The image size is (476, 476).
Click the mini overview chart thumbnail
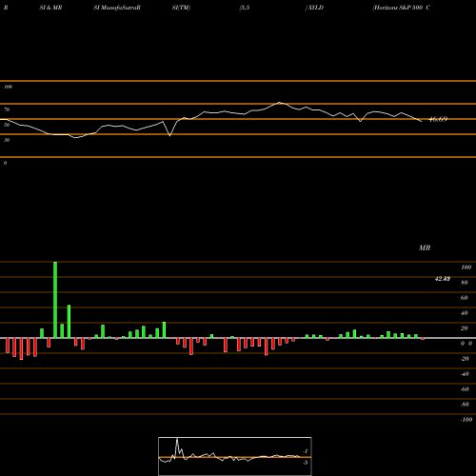[235, 456]
